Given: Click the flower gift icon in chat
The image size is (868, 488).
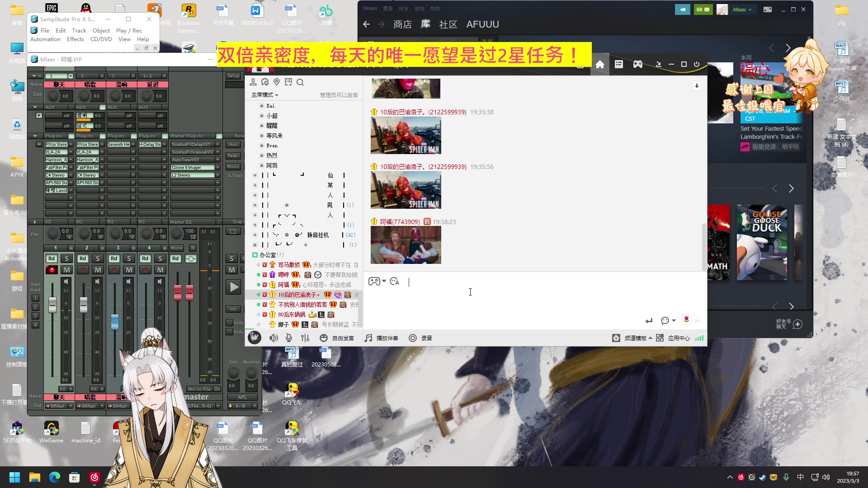Looking at the screenshot, I should [686, 320].
